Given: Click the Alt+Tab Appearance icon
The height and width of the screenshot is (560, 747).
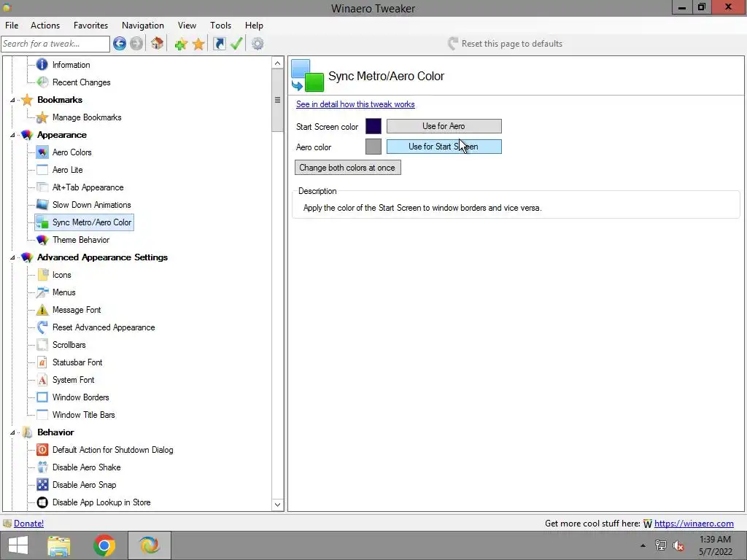Looking at the screenshot, I should point(42,187).
